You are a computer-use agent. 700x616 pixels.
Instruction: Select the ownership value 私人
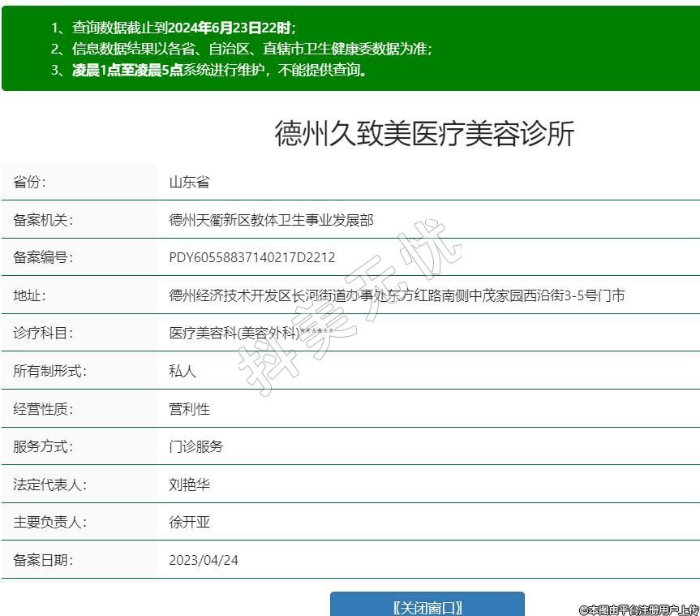pos(183,371)
